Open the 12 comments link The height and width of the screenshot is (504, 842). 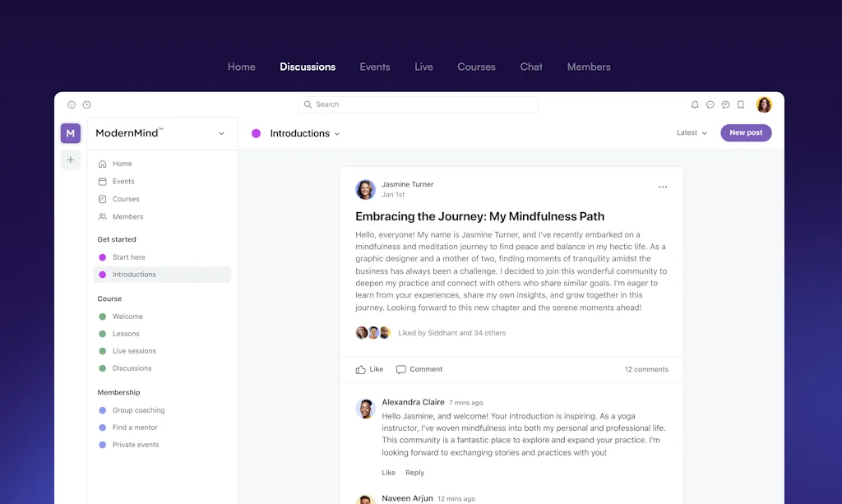point(646,369)
